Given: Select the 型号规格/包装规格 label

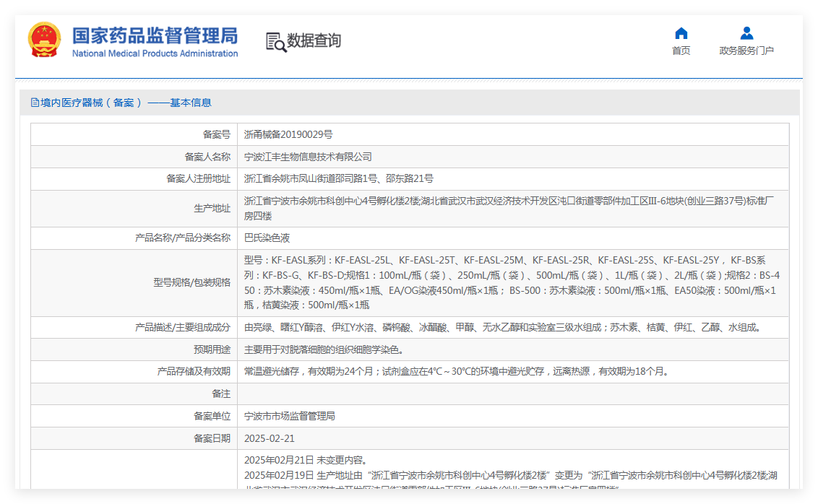Looking at the screenshot, I should 192,282.
